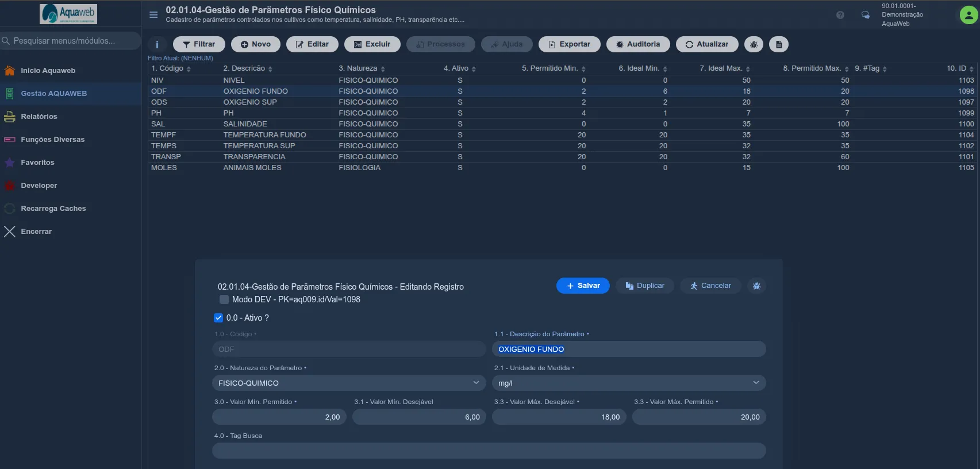Click the Início Aquaweb home icon

[10, 71]
